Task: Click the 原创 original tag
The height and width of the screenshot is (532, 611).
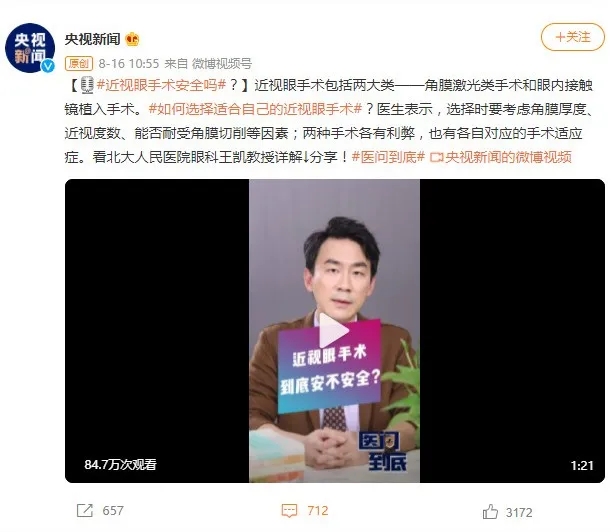Action: tap(79, 64)
